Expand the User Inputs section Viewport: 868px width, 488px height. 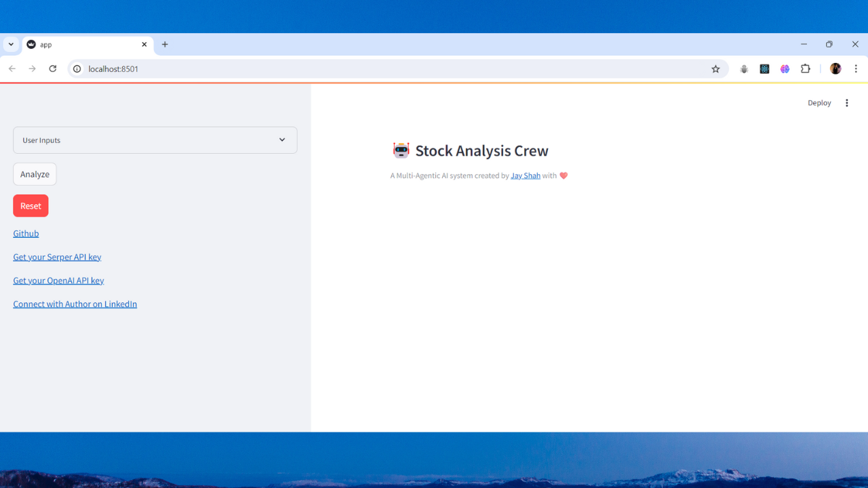click(155, 140)
